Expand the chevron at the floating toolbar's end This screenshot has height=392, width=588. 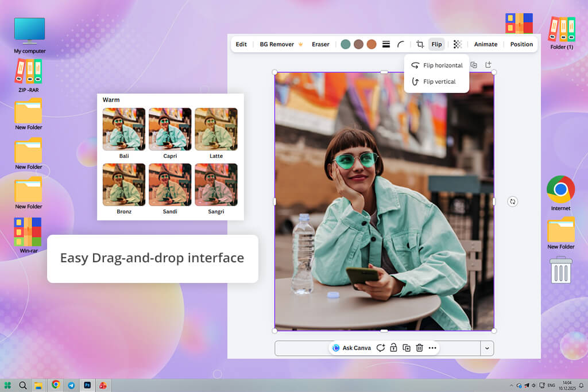(x=487, y=348)
